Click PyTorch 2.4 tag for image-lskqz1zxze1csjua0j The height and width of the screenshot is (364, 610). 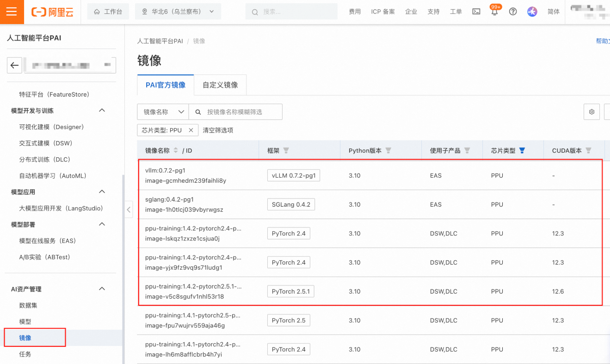(x=289, y=234)
